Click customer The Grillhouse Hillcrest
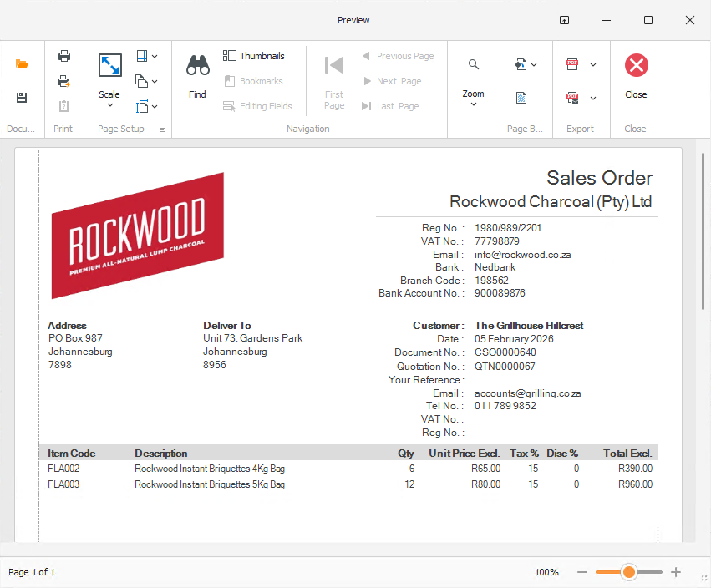Viewport: 711px width, 588px height. 529,326
